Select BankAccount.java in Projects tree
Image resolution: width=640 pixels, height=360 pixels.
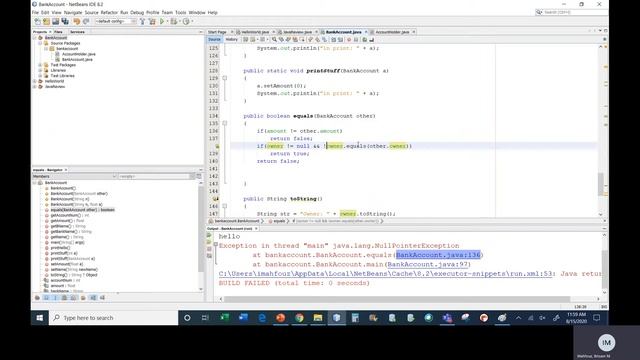click(77, 60)
